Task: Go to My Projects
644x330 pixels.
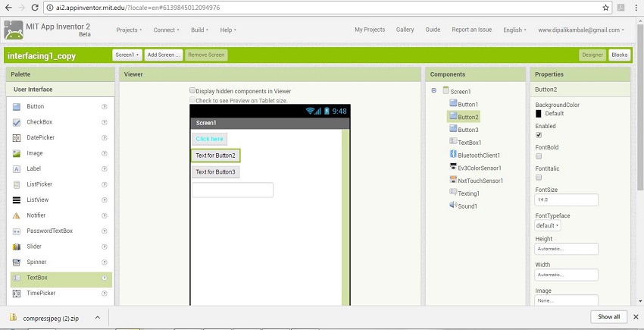Action: pyautogui.click(x=370, y=30)
